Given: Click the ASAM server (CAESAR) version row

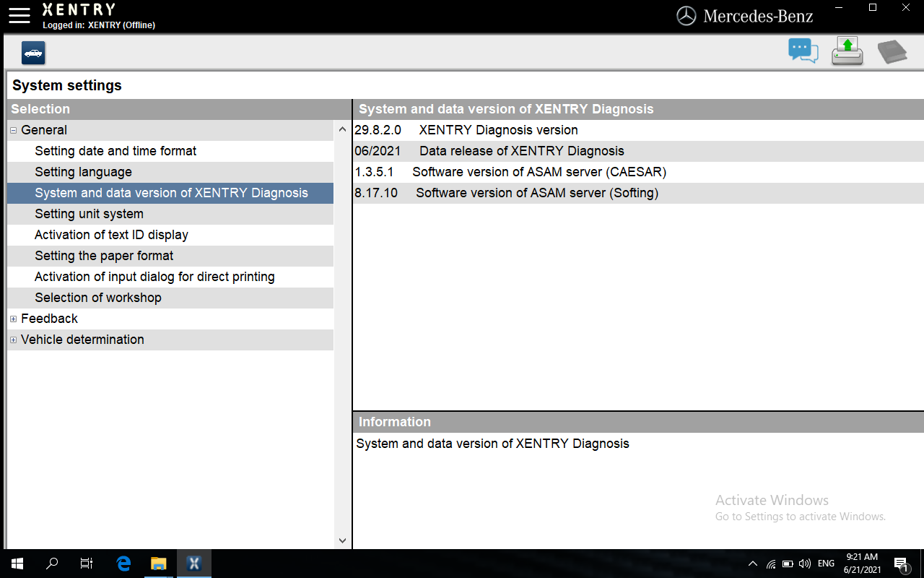Looking at the screenshot, I should click(x=638, y=172).
